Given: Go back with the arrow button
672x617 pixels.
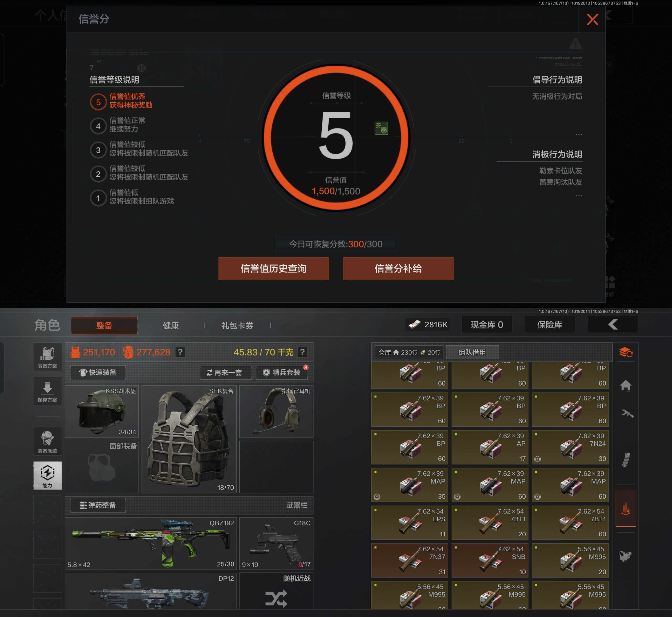Looking at the screenshot, I should 613,325.
